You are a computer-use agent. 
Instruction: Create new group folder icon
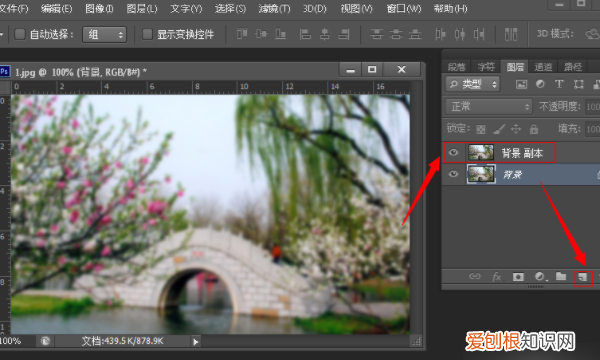561,276
